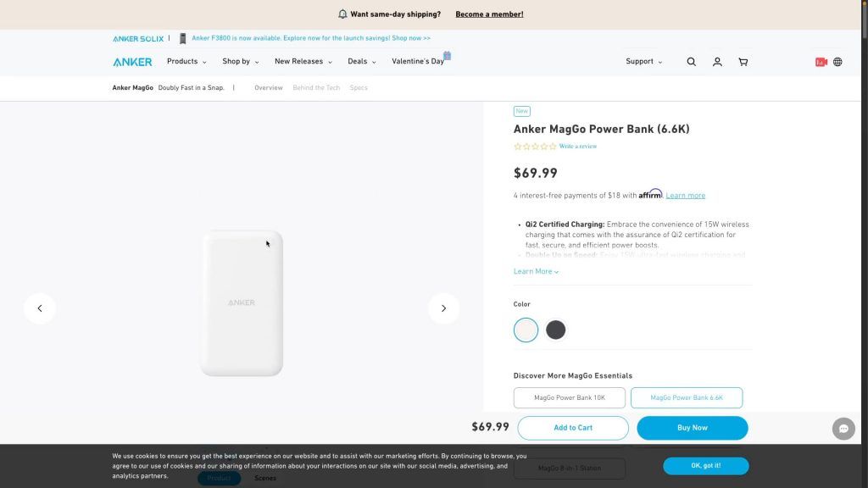Open the user account icon
Viewport: 868px width, 488px height.
(717, 62)
